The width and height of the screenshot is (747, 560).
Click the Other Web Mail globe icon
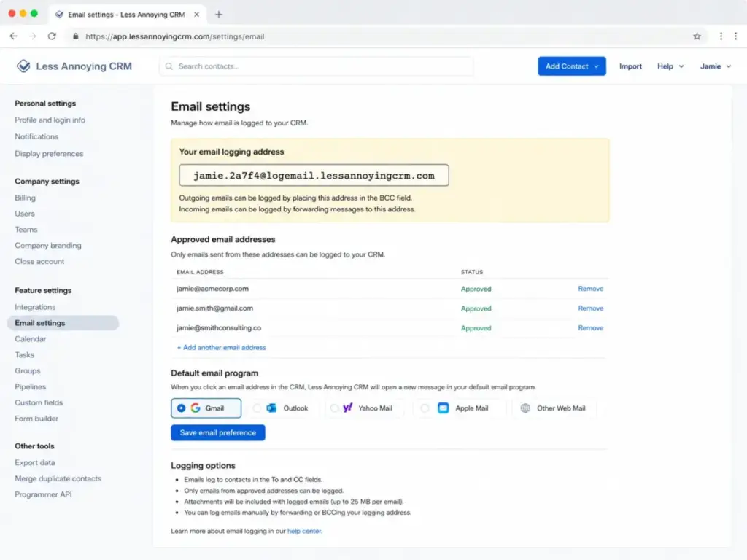[x=525, y=408]
